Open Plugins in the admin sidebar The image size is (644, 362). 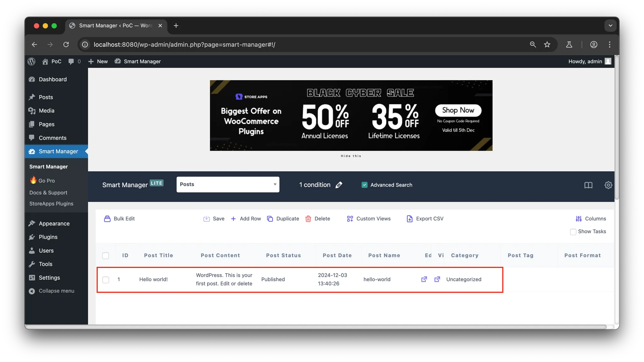click(48, 237)
